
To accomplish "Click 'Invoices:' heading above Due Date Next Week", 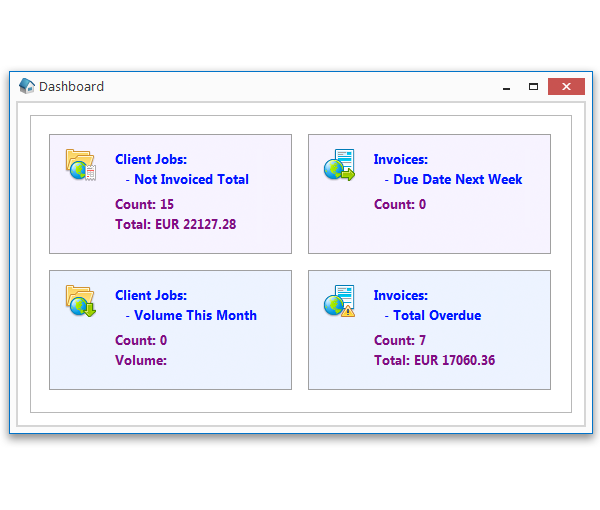I will (x=401, y=160).
